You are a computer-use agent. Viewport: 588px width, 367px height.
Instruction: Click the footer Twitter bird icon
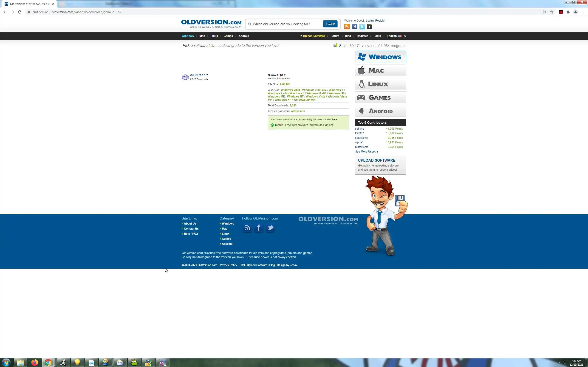point(270,228)
